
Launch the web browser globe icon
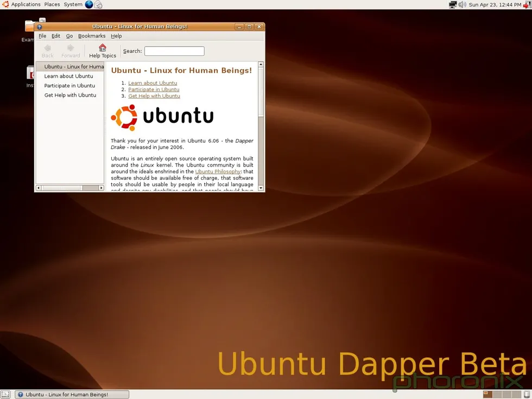coord(89,4)
